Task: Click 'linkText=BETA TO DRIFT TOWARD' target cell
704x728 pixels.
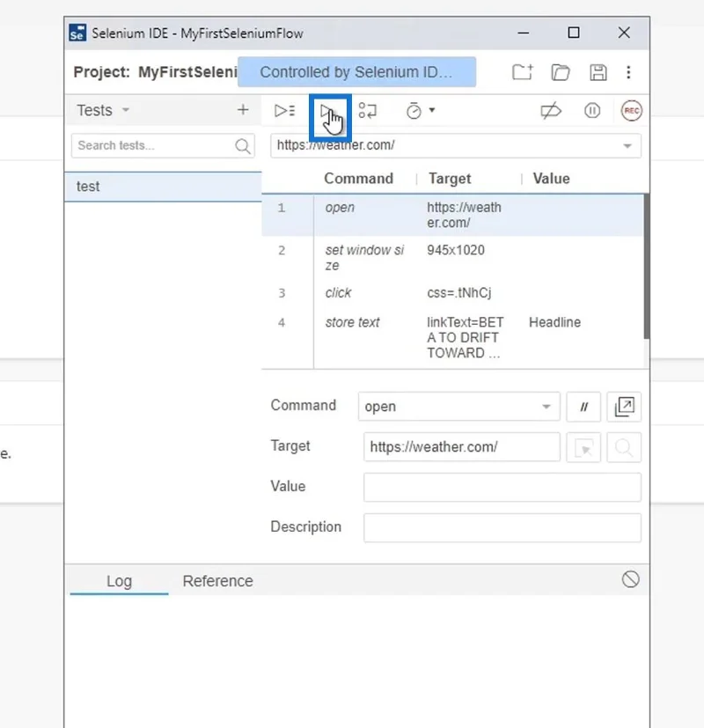Action: point(465,337)
